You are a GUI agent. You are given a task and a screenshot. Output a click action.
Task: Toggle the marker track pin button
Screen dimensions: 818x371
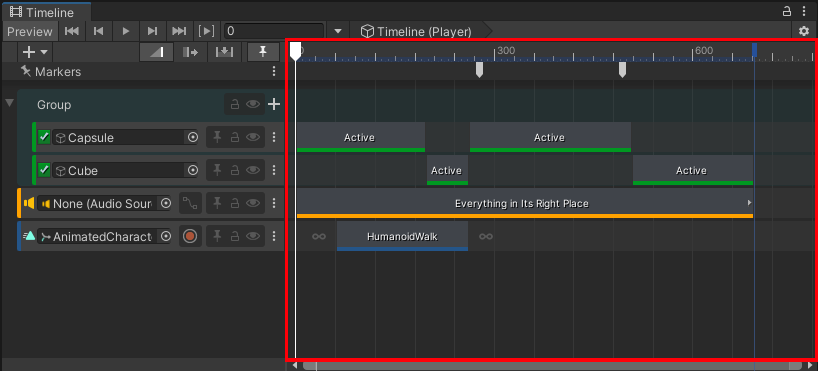[x=263, y=52]
